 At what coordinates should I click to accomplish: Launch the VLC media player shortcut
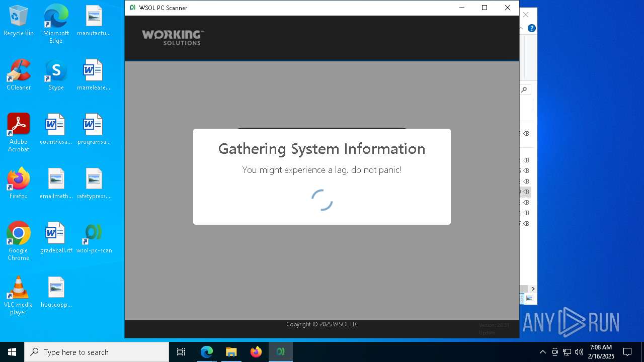[19, 296]
